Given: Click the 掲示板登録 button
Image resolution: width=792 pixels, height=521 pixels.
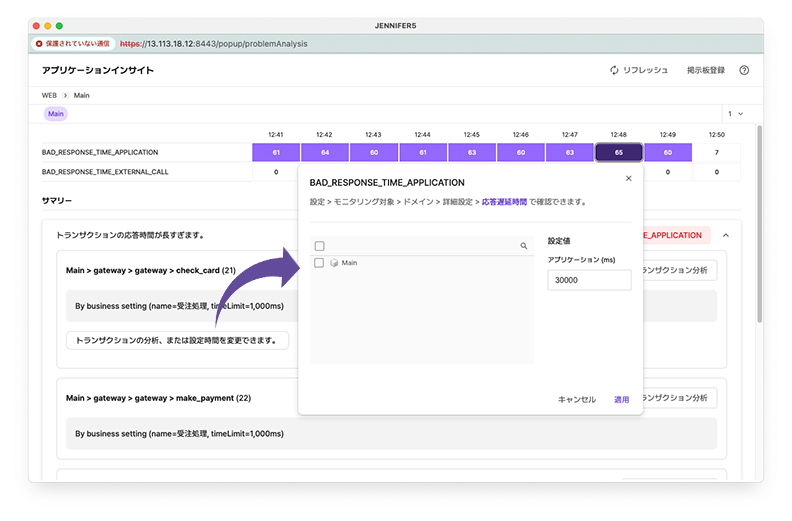Looking at the screenshot, I should coord(705,71).
